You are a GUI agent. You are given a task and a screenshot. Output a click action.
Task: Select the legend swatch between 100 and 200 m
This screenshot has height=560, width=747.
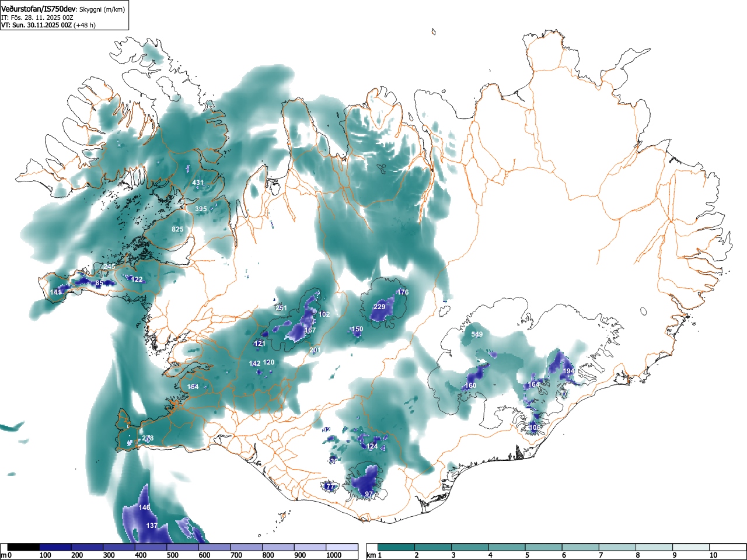click(55, 547)
